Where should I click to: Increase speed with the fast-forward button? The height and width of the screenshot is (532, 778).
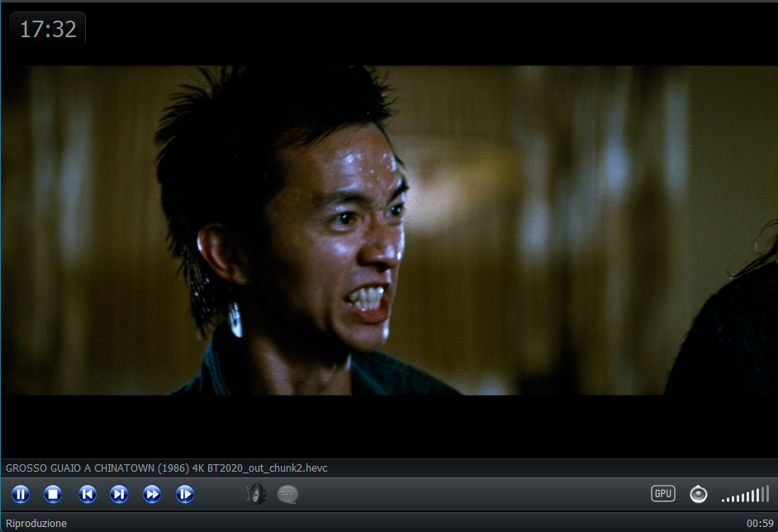tap(152, 494)
